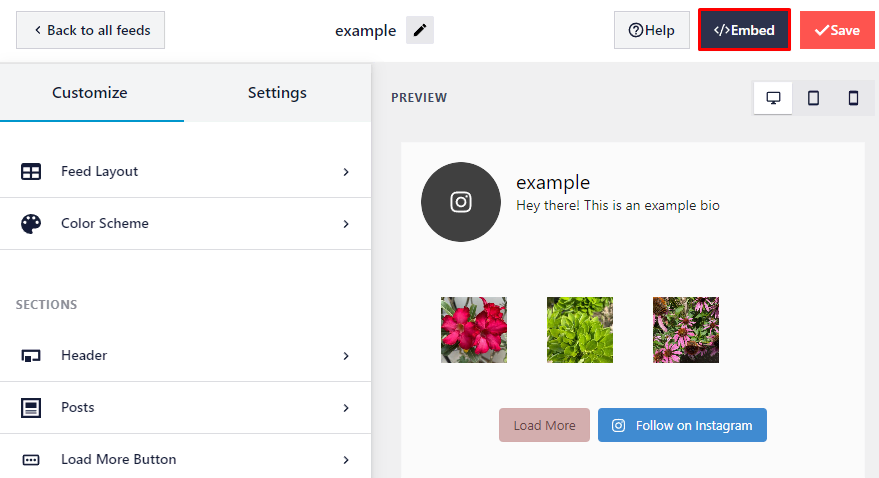This screenshot has height=478, width=879.
Task: Click the Color Scheme palette icon
Action: [x=31, y=224]
